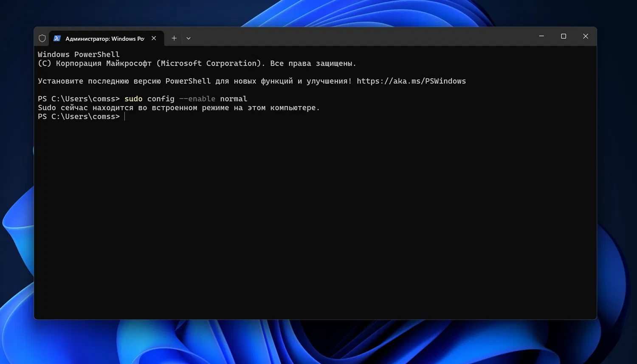The height and width of the screenshot is (364, 637).
Task: Click the 'Sudo сейчас находится' output line
Action: (x=179, y=108)
